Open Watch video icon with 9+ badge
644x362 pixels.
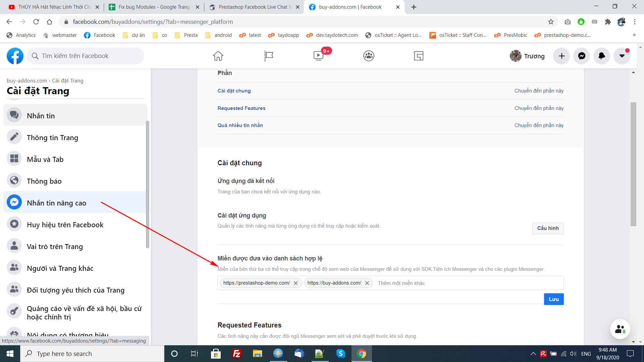click(x=318, y=56)
